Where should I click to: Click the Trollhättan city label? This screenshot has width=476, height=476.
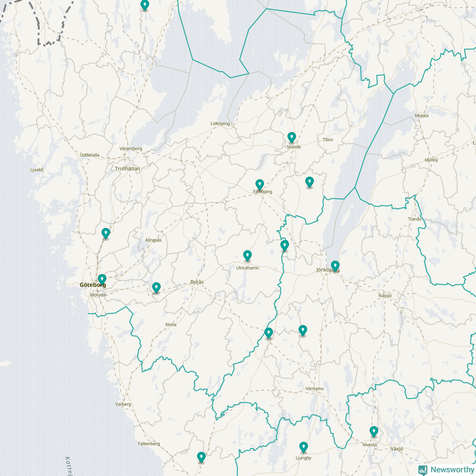click(128, 169)
